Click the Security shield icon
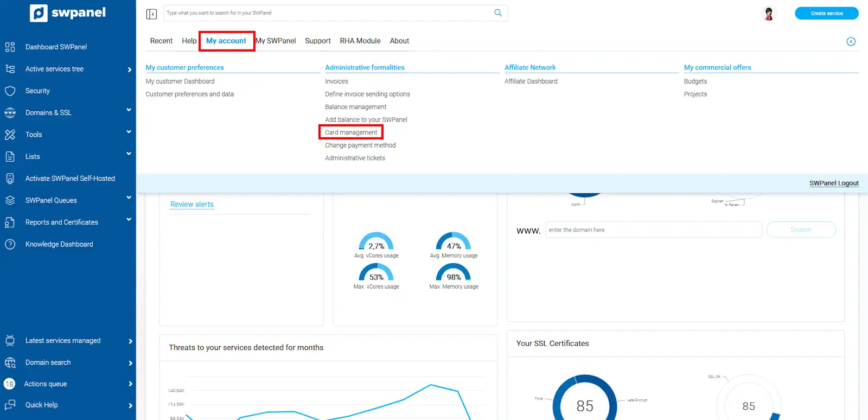 [10, 91]
